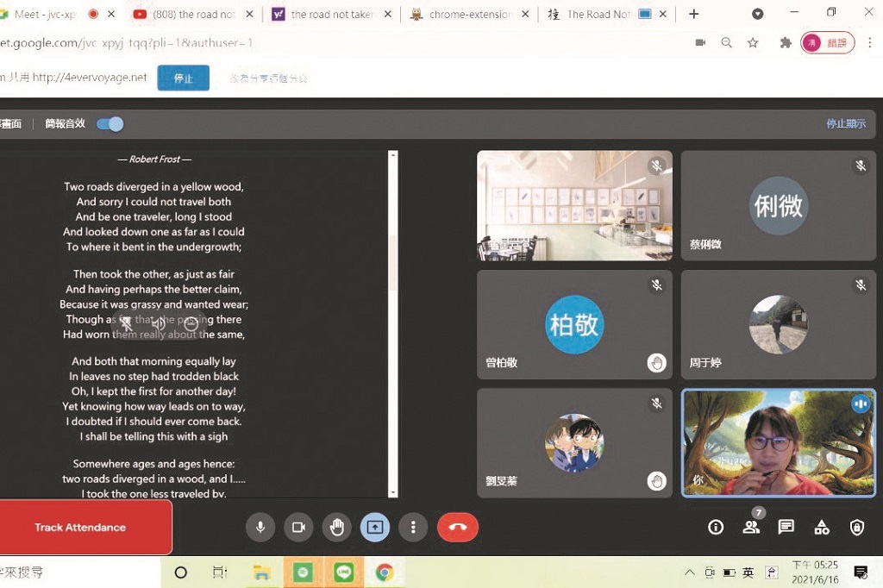Open the LINE app from the taskbar
Image resolution: width=883 pixels, height=588 pixels.
pos(343,572)
